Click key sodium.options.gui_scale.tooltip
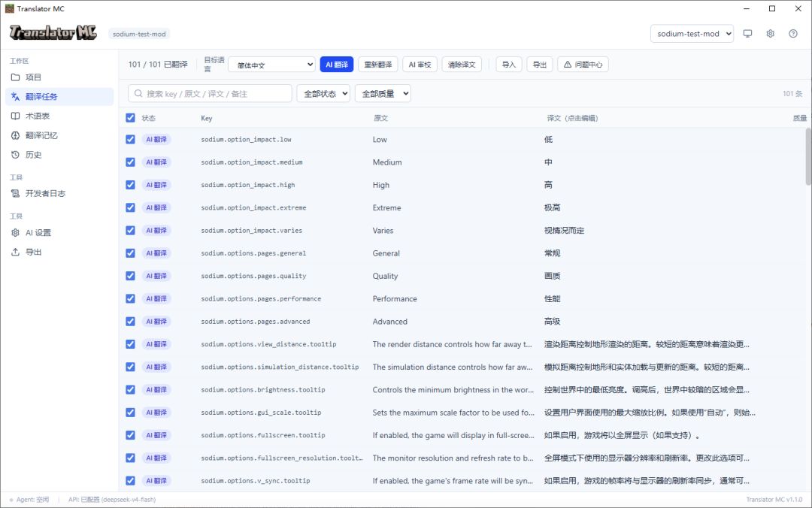The height and width of the screenshot is (508, 812). click(x=261, y=413)
